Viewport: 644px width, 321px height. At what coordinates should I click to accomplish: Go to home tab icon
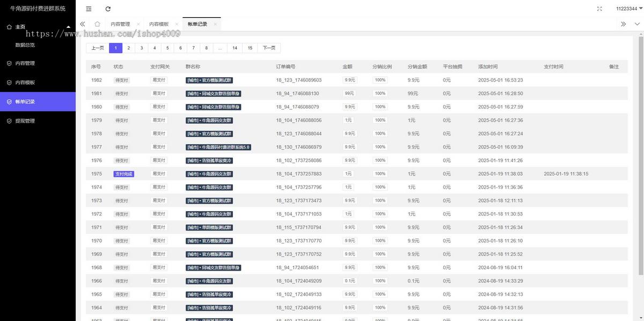coord(97,24)
